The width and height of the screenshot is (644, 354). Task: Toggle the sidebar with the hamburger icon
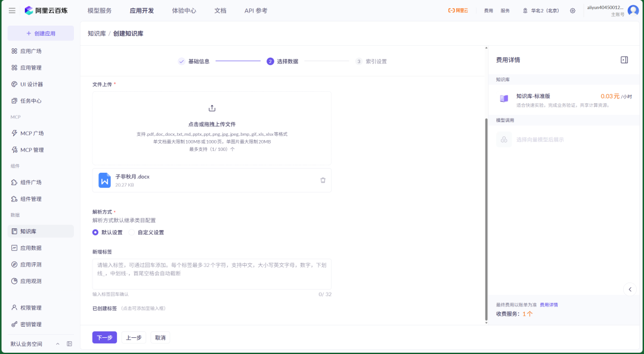point(11,10)
